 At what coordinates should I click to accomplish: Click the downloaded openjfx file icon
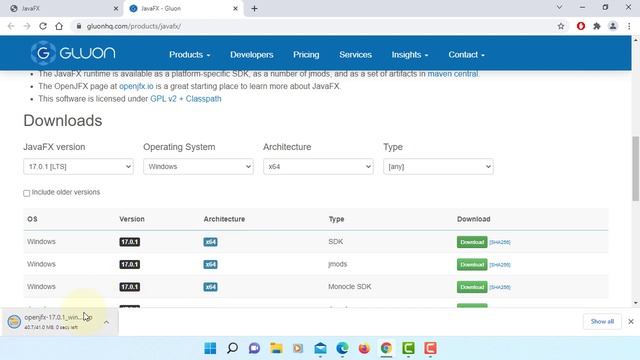tap(14, 322)
